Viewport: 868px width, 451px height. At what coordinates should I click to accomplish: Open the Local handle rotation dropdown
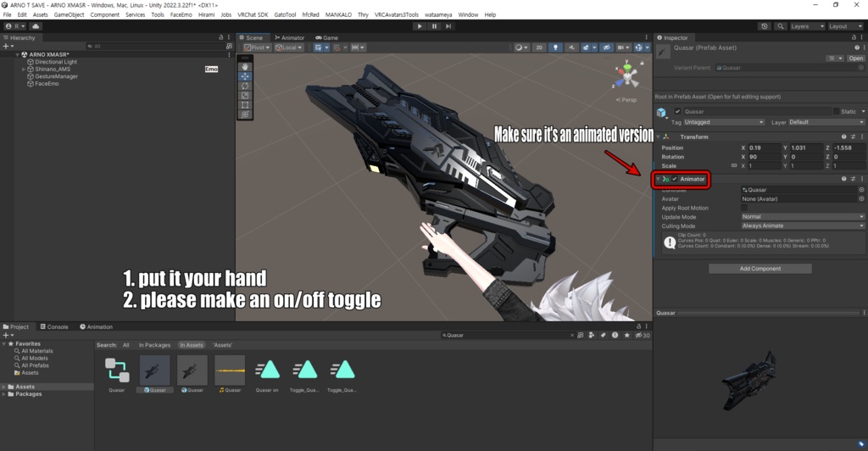(x=288, y=47)
